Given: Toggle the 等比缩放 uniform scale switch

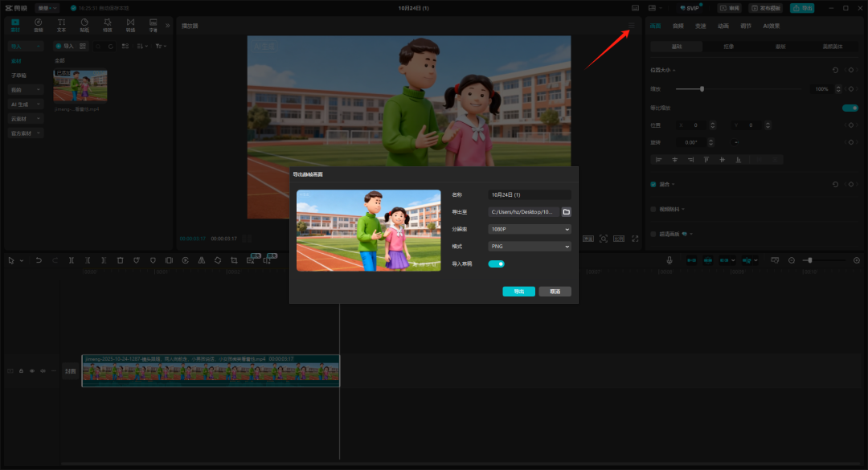Looking at the screenshot, I should (850, 108).
